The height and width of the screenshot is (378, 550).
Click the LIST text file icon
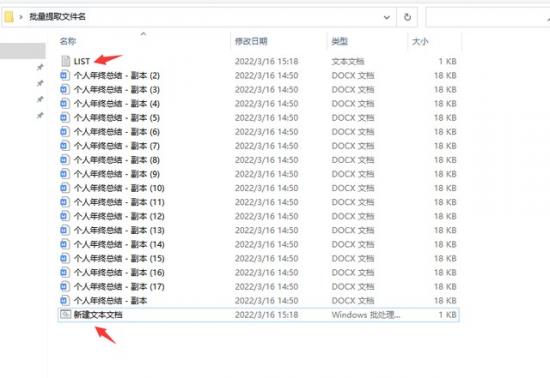pos(66,61)
